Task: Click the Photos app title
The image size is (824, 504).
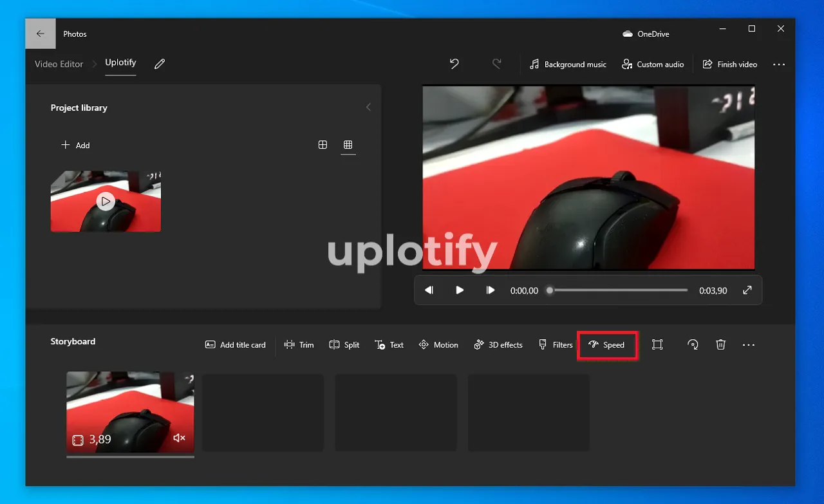Action: [x=75, y=34]
